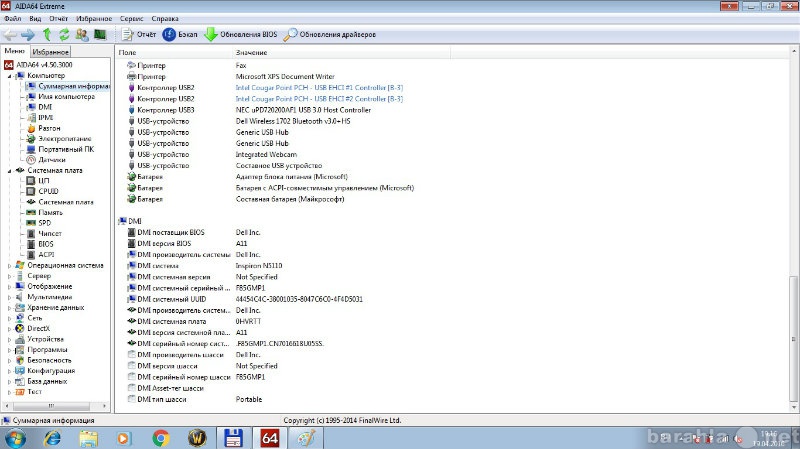Select the Память tree item

[x=44, y=212]
